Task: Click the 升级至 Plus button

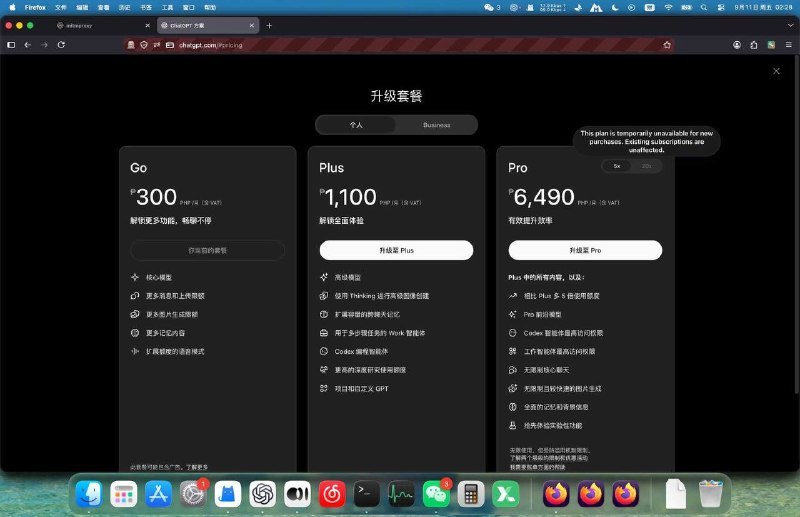Action: tap(396, 250)
